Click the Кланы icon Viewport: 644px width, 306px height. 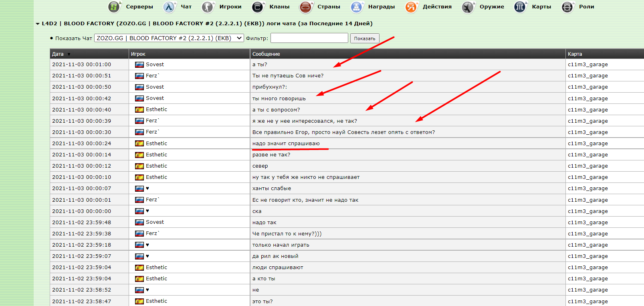tap(258, 7)
